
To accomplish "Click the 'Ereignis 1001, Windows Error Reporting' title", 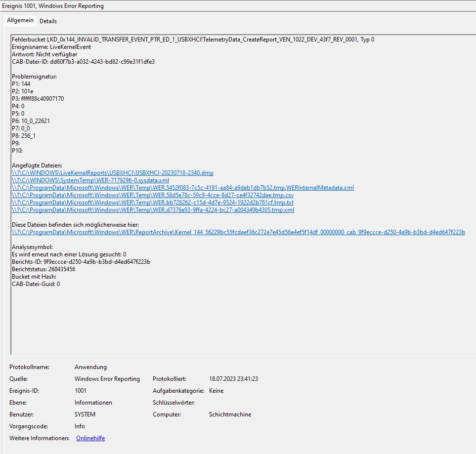I will 53,6.
